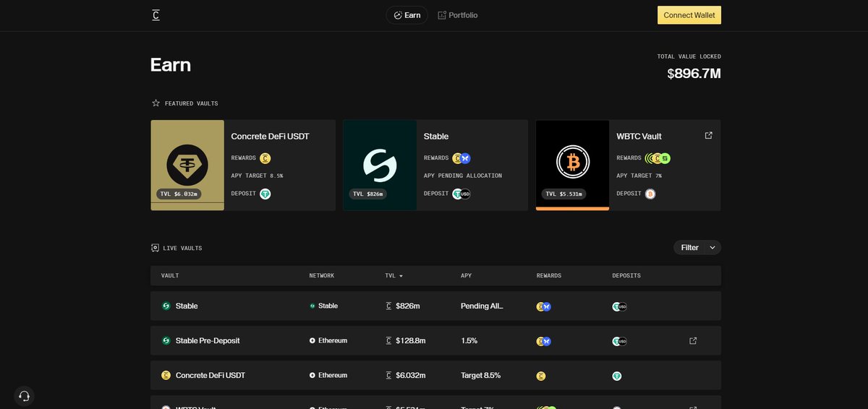Click the DEPOSITS column header
Viewport: 868px width, 409px height.
(x=626, y=276)
